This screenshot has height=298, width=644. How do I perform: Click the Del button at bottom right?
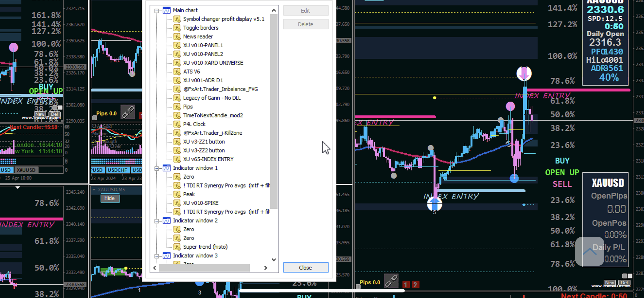click(624, 282)
